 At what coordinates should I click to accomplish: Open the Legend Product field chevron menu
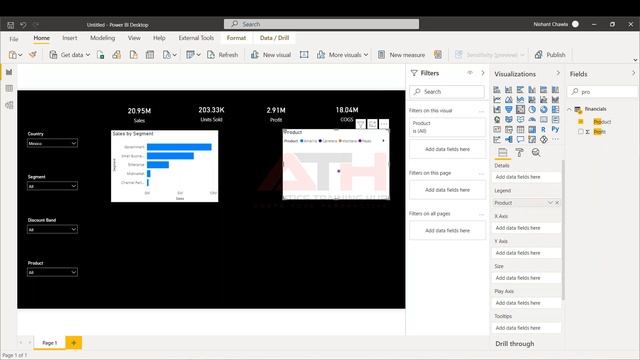point(550,203)
